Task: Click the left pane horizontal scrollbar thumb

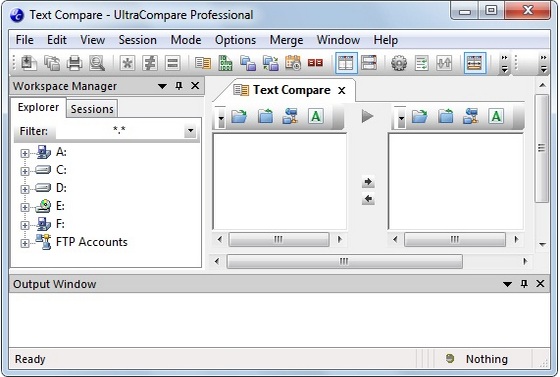Action: [279, 239]
